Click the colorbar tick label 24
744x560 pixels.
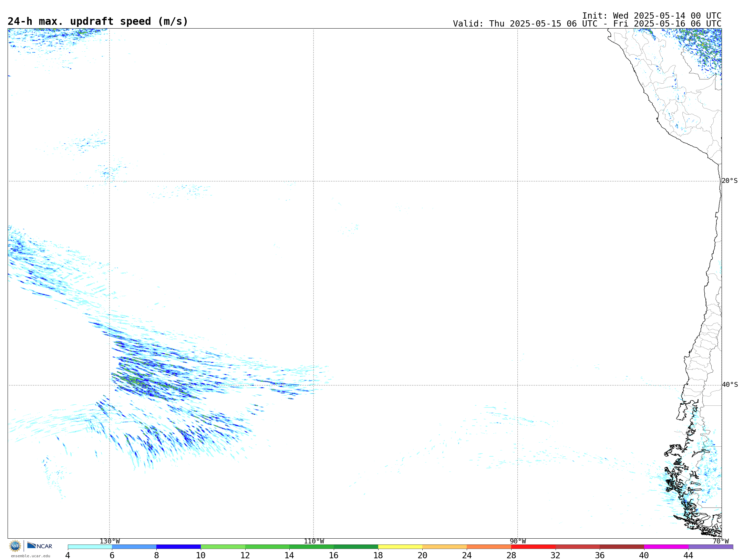467,556
